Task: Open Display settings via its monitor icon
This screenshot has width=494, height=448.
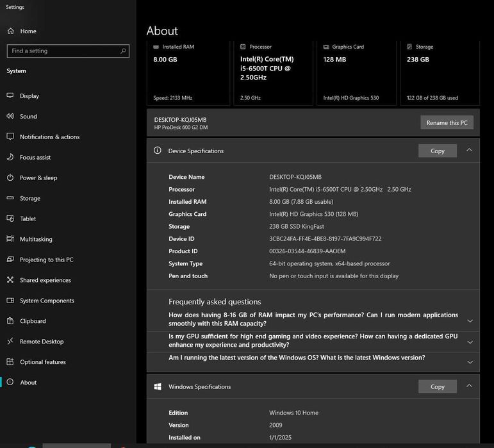Action: pos(10,95)
